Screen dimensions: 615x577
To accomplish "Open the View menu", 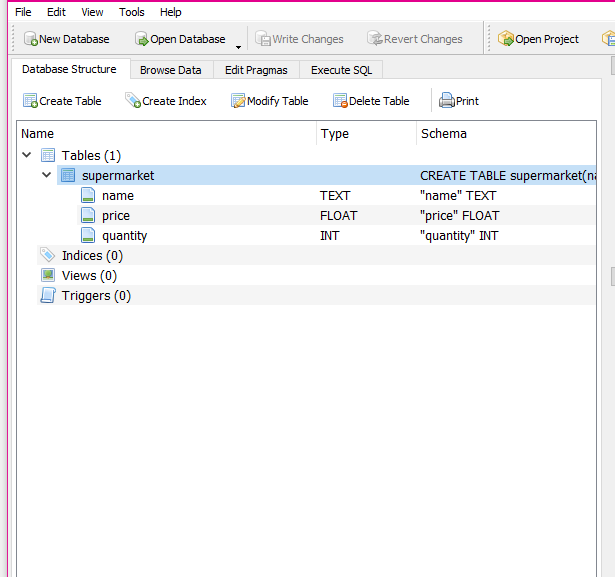I will coord(92,12).
